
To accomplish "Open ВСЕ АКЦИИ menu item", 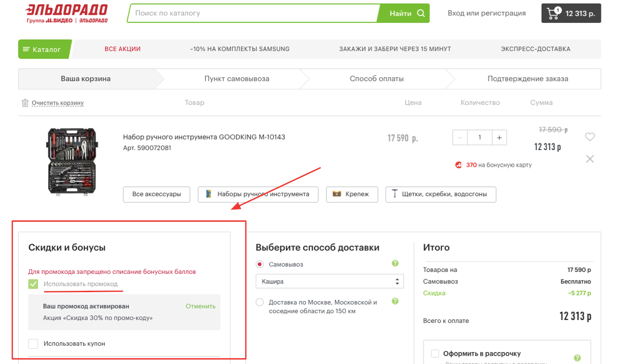I will pos(122,49).
